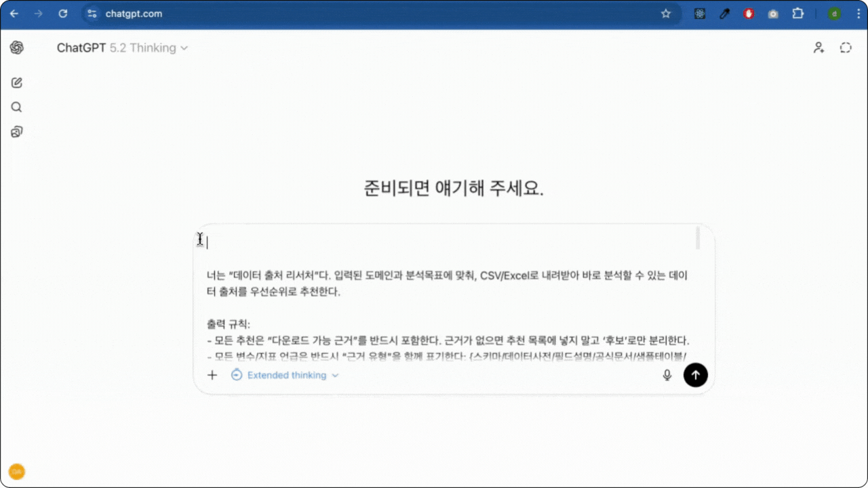Image resolution: width=868 pixels, height=488 pixels.
Task: Reload the page with the refresh button
Action: tap(63, 14)
